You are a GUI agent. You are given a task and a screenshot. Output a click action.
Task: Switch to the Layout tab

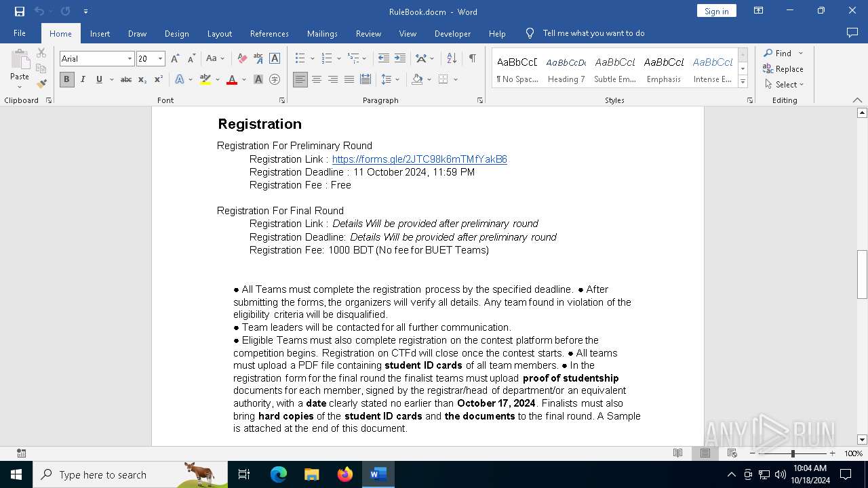tap(219, 33)
